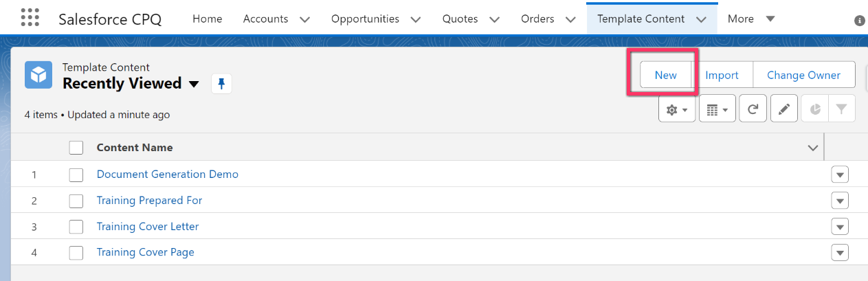
Task: Click the pencil icon for inline editing
Action: pyautogui.click(x=784, y=109)
